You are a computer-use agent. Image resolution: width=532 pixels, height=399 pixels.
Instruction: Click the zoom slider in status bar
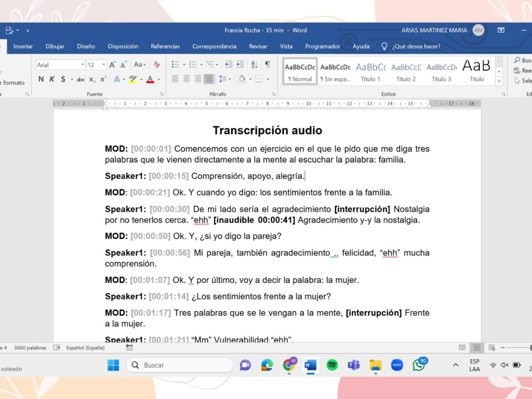point(519,348)
